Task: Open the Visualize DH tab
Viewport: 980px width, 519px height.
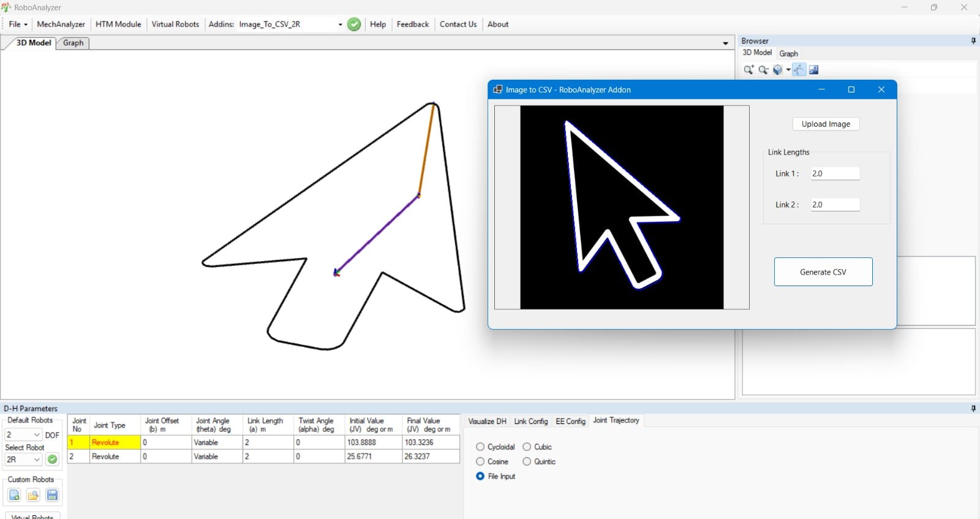Action: (487, 422)
